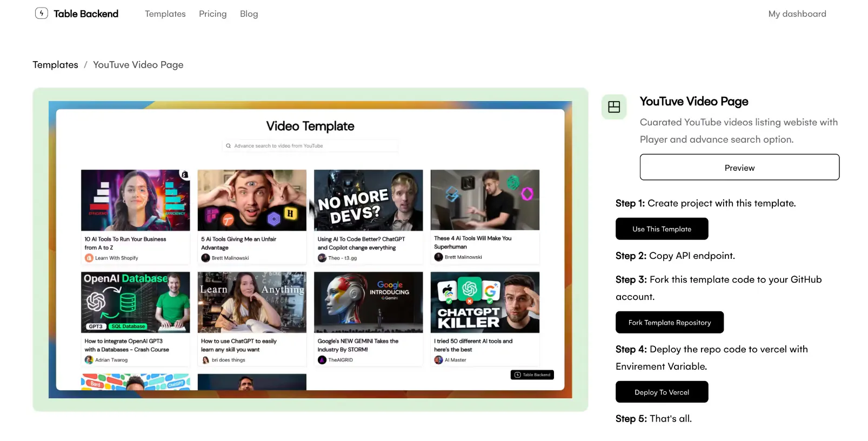Click the Video Template title in preview
The height and width of the screenshot is (441, 868).
pos(310,126)
